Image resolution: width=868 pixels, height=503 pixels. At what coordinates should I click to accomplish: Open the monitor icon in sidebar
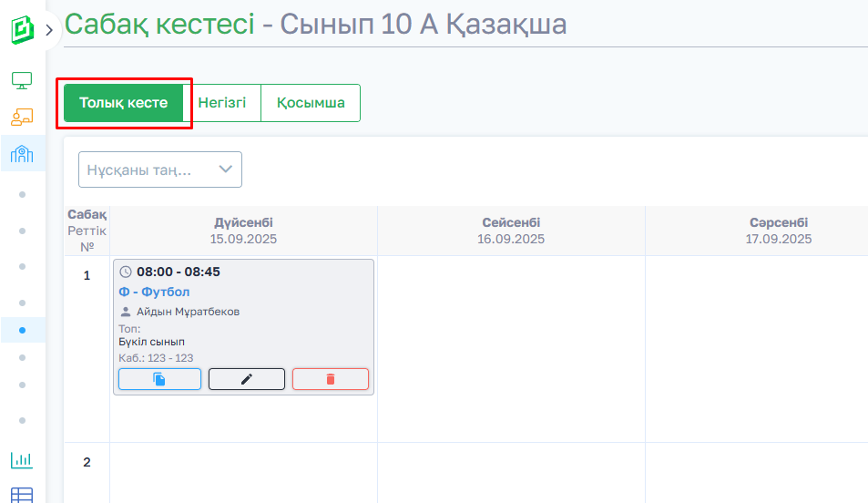(x=22, y=80)
